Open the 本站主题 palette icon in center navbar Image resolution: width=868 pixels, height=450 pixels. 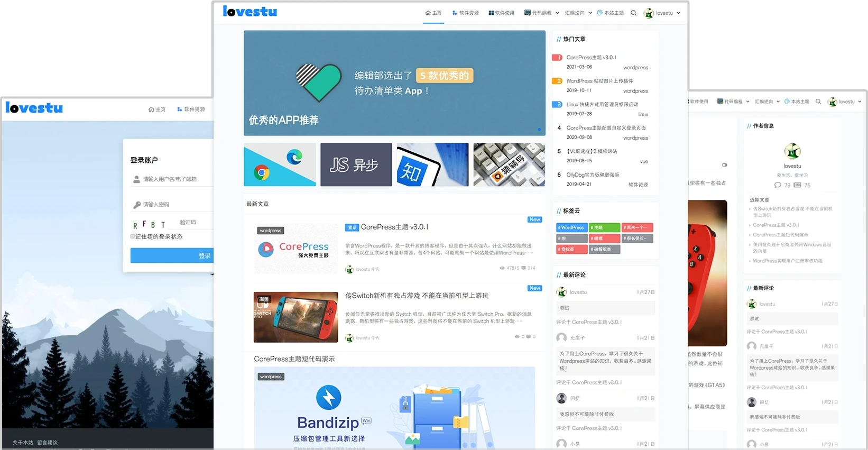click(599, 13)
